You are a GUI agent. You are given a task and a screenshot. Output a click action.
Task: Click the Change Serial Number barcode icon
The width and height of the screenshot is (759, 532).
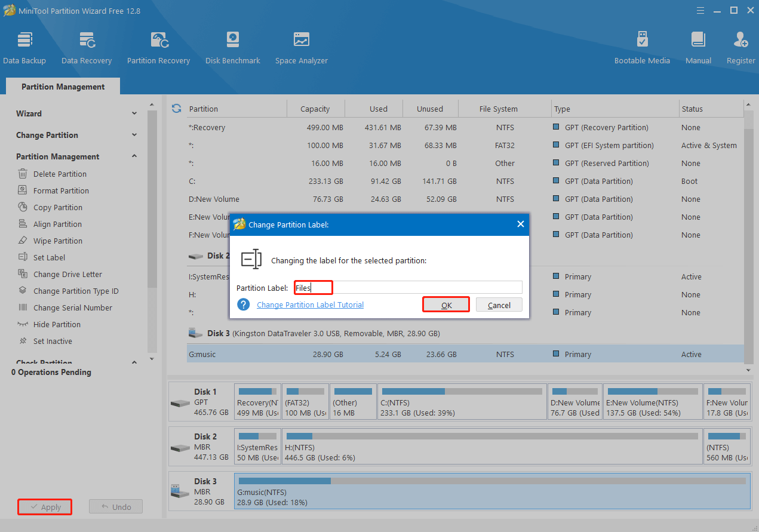[23, 307]
